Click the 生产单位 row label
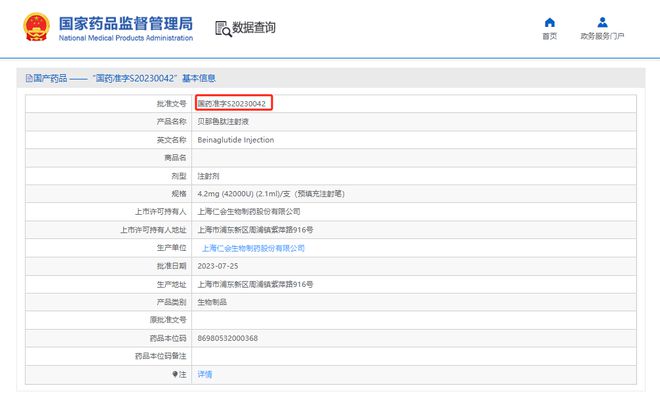 [171, 248]
